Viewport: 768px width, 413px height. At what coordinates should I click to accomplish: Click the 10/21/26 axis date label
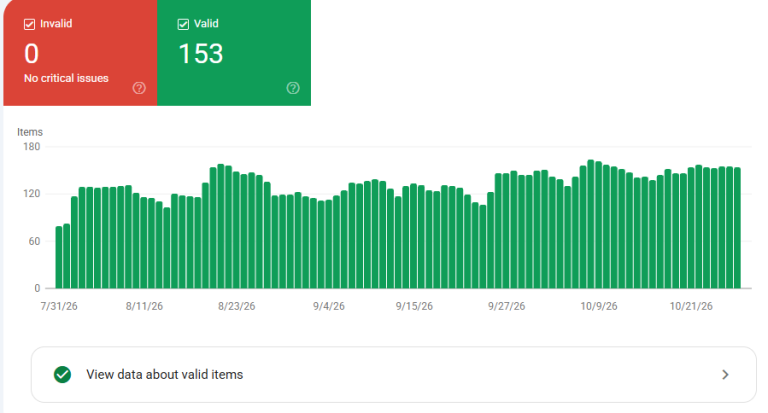(691, 306)
